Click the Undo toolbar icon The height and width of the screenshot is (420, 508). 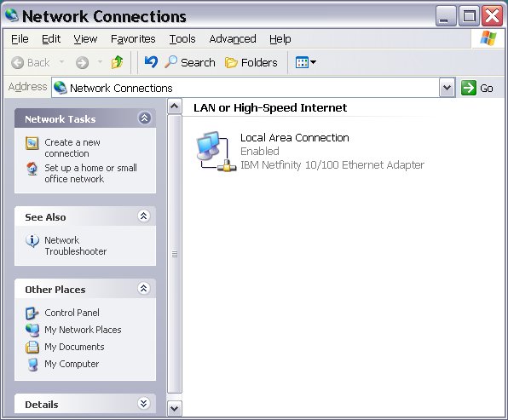(x=151, y=62)
